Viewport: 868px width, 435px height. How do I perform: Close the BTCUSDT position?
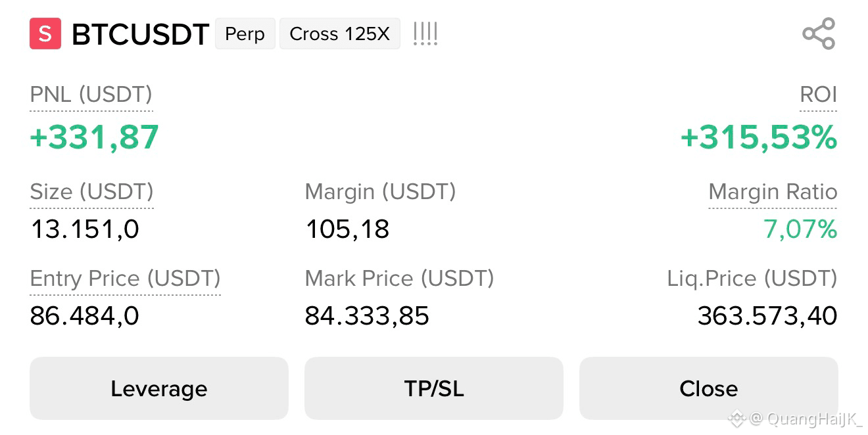[709, 388]
